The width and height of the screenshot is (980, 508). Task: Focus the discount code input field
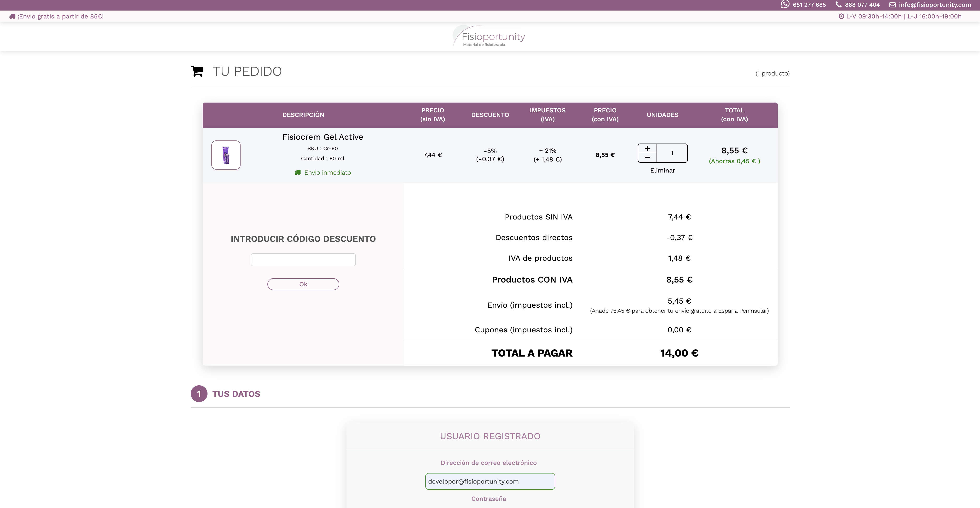[x=303, y=260]
